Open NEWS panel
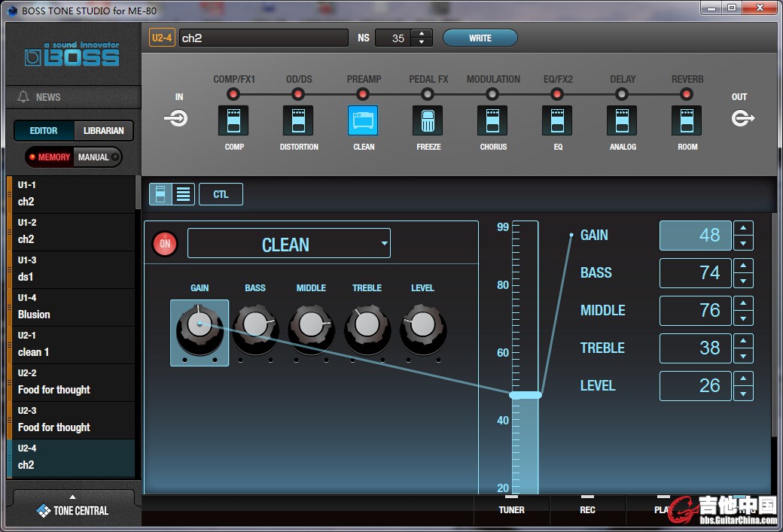 [x=73, y=97]
